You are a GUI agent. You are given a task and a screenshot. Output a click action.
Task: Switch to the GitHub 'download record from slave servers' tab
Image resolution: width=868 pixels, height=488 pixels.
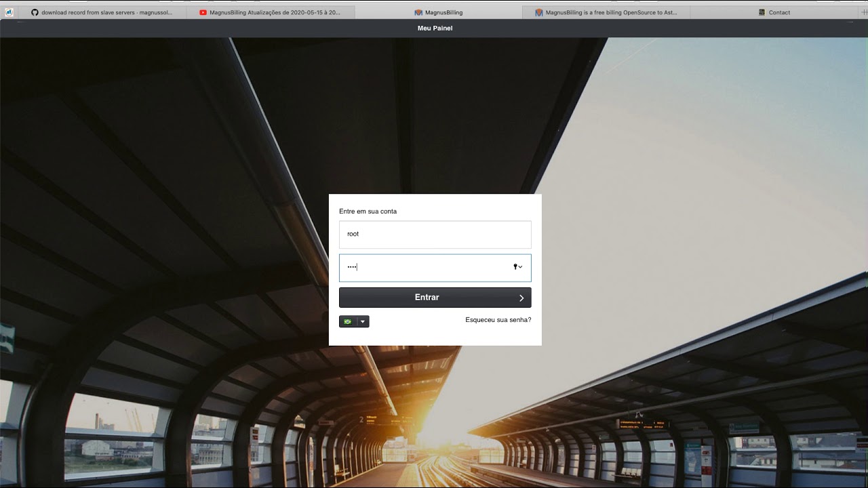102,12
